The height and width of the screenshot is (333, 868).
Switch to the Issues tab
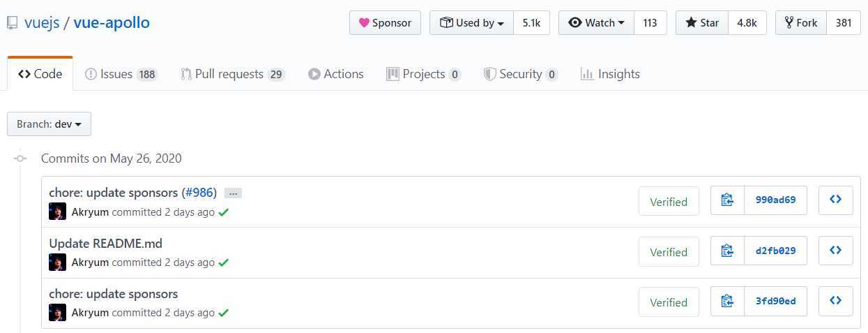click(121, 74)
